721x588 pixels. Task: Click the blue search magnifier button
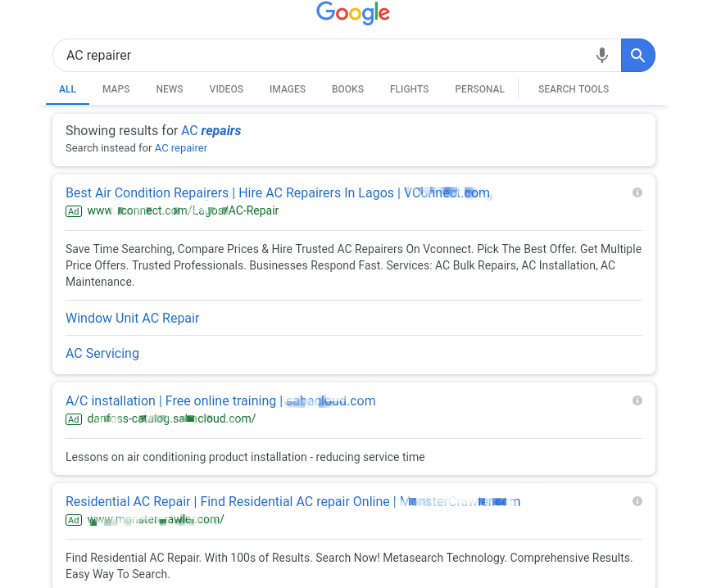coord(637,55)
